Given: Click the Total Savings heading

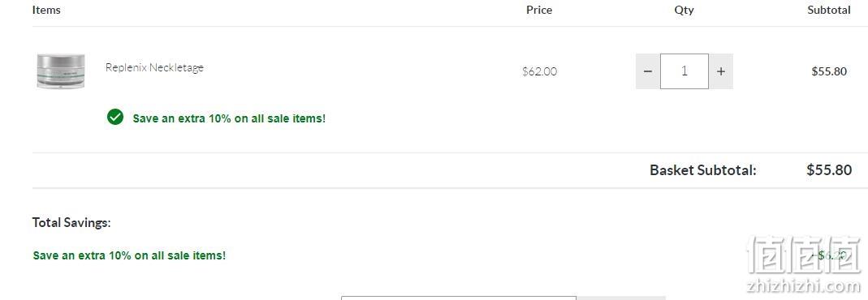Looking at the screenshot, I should [71, 223].
